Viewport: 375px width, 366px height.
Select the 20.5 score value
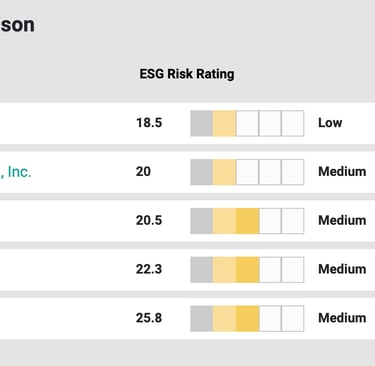(x=149, y=220)
